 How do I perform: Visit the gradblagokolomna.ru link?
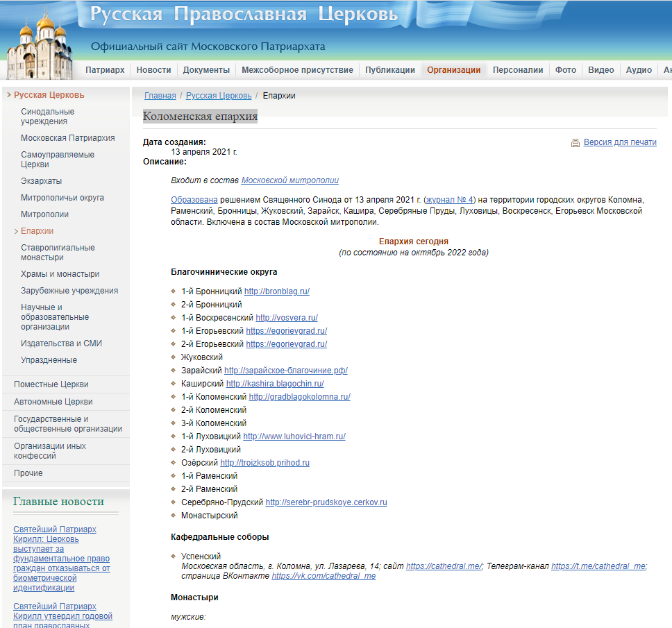click(300, 397)
